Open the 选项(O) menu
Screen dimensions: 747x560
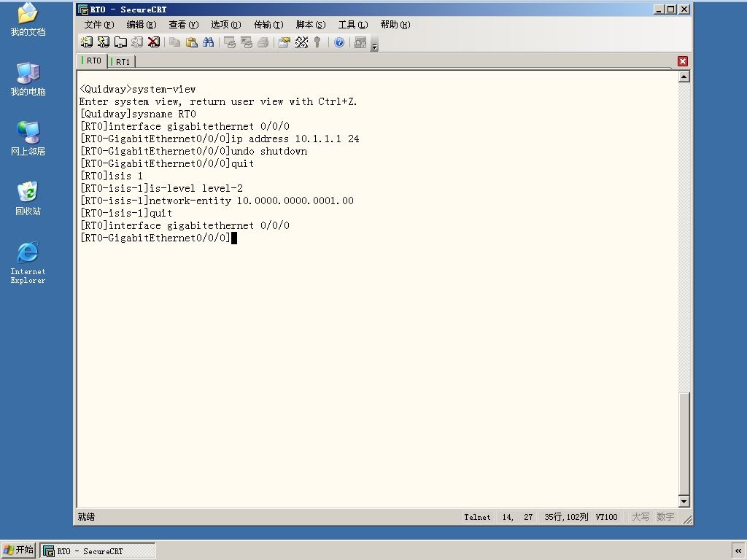[x=226, y=25]
